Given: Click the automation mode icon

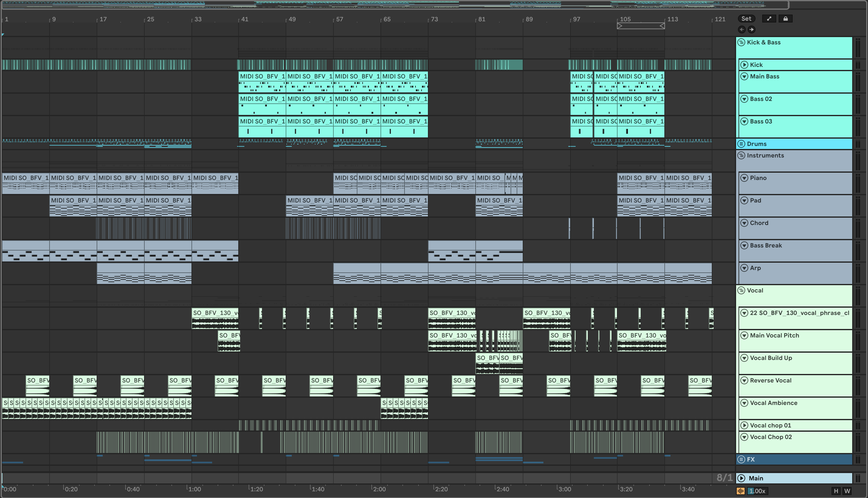Looking at the screenshot, I should pos(769,19).
